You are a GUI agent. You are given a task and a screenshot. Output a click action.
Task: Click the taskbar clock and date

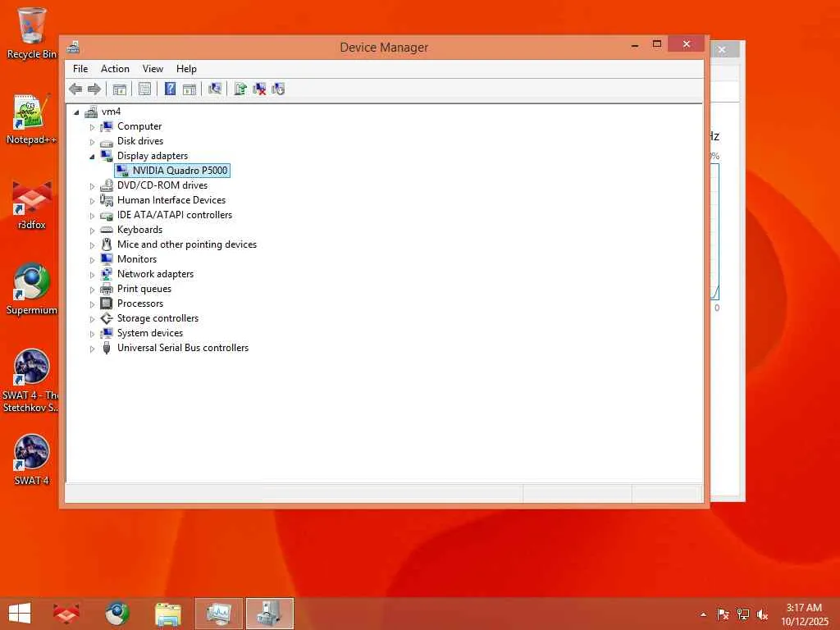click(x=804, y=614)
